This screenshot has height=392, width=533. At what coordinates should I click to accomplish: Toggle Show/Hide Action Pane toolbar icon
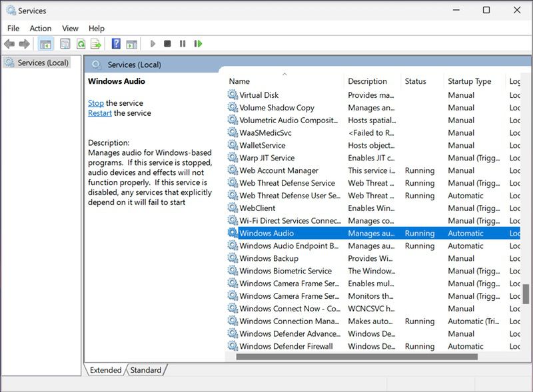(131, 44)
